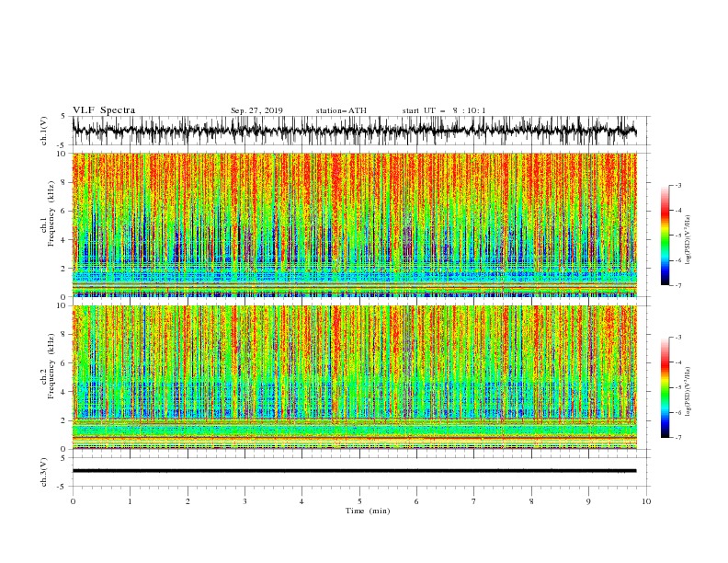The width and height of the screenshot is (728, 563).
Task: Click the ch.2 PSD color scale bar
Action: click(665, 387)
